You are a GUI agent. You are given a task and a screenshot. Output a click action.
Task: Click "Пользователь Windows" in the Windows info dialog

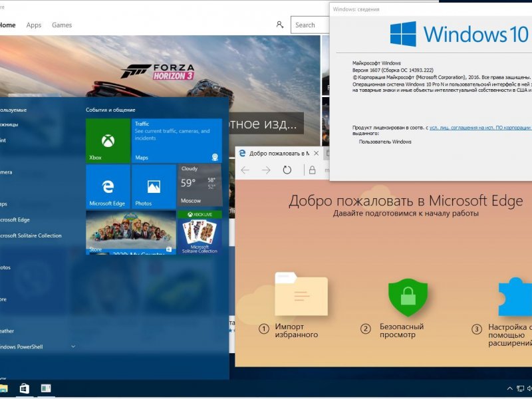385,142
